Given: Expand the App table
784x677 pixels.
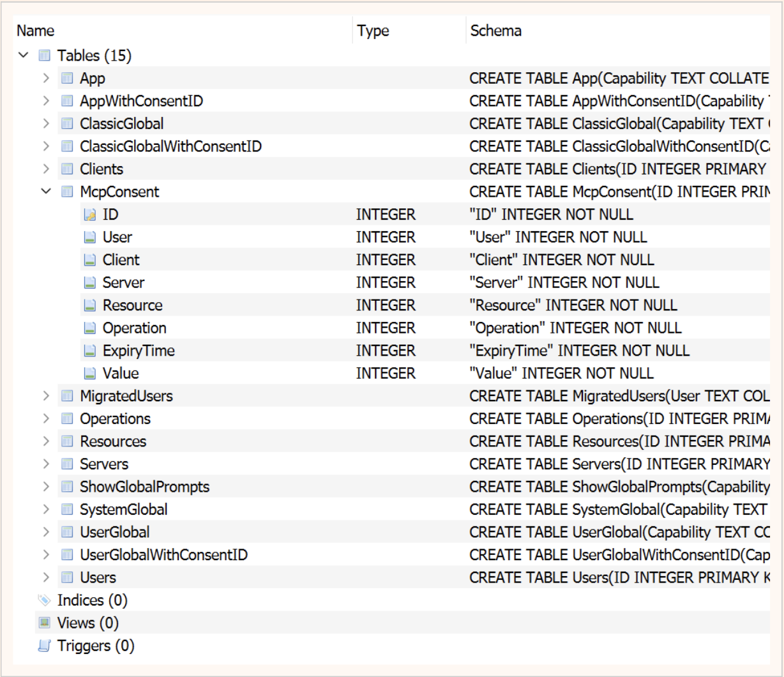Looking at the screenshot, I should tap(46, 79).
